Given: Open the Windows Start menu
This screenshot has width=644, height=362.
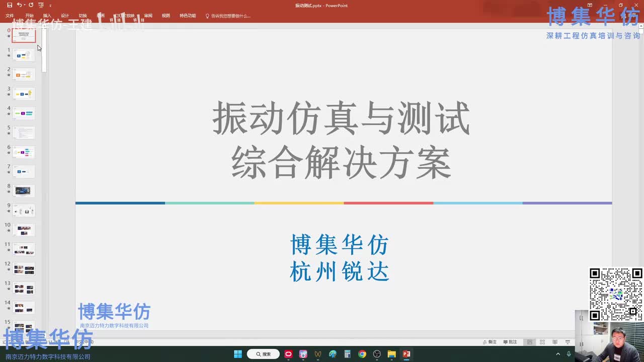Looking at the screenshot, I should coord(238,354).
